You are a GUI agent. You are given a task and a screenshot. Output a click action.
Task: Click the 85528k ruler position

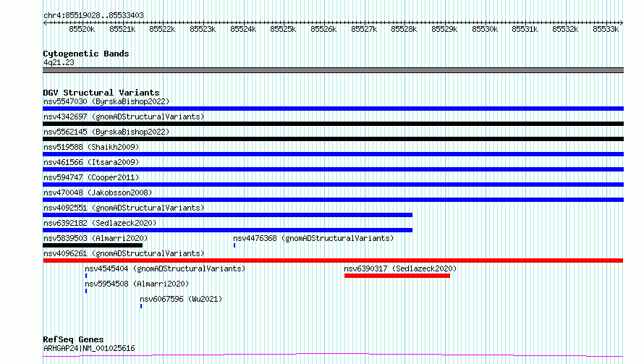click(x=404, y=29)
